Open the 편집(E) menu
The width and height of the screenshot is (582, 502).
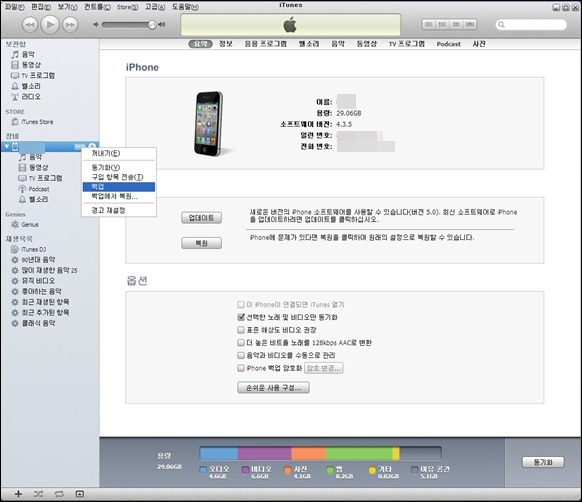[x=41, y=7]
